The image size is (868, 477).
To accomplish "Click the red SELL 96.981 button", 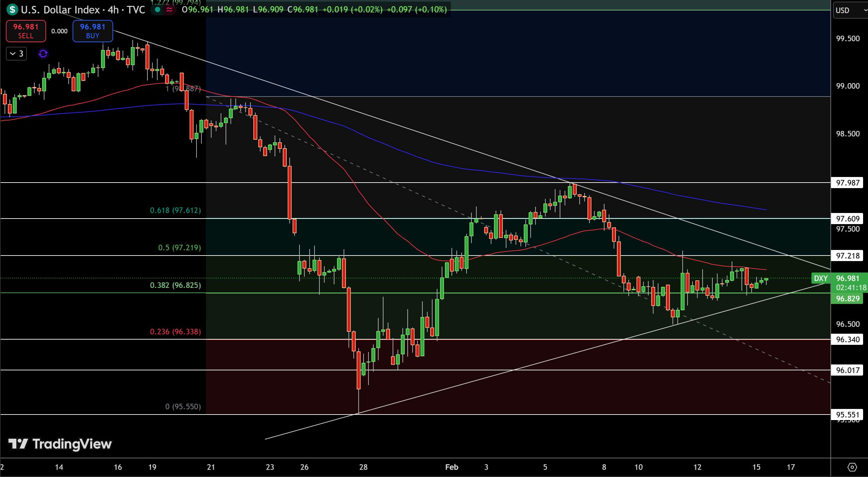I will tap(26, 31).
